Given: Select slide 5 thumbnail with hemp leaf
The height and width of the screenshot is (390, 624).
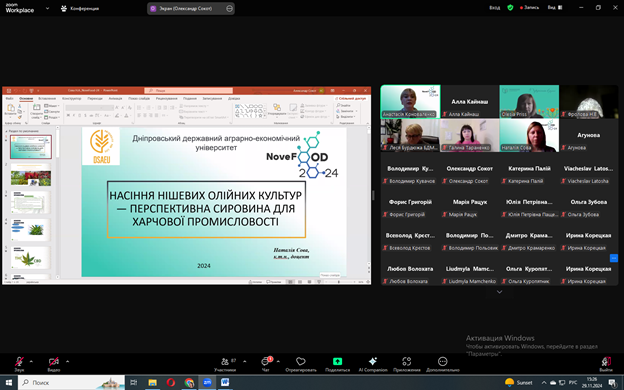Looking at the screenshot, I should coord(31,257).
